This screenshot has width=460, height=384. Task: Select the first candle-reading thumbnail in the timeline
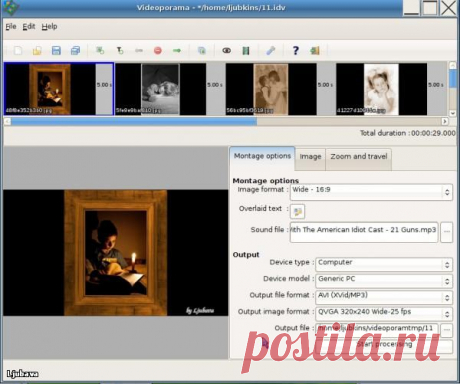click(x=50, y=89)
